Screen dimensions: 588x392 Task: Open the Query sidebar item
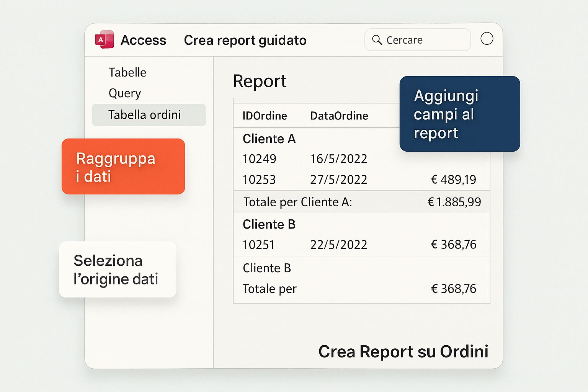[x=125, y=93]
